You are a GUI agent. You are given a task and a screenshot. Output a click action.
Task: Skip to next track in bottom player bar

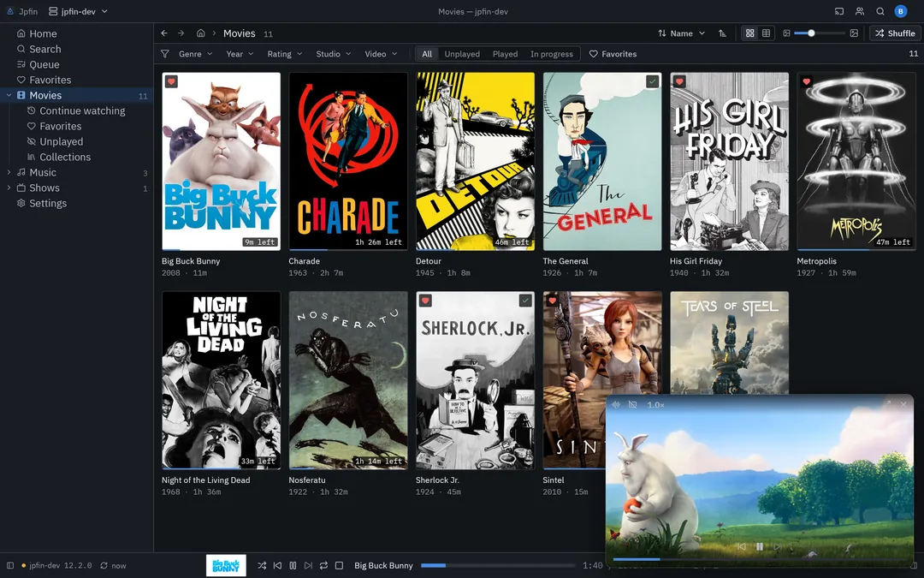point(308,565)
